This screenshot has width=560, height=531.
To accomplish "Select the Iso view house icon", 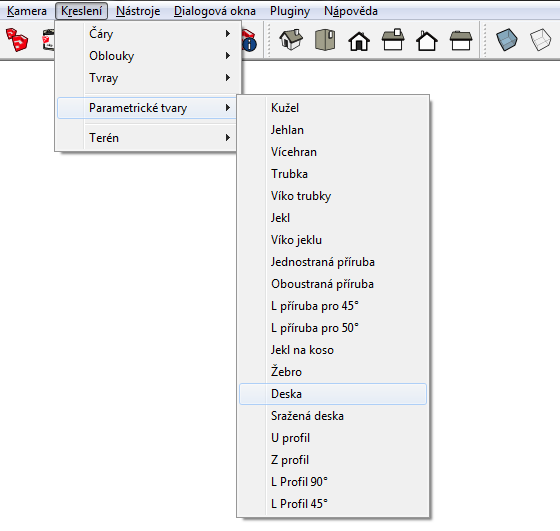I will (x=291, y=40).
